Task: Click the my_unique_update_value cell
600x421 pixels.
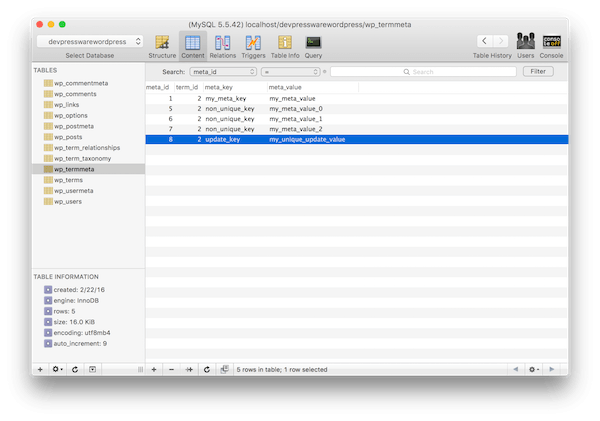Action: coord(307,139)
